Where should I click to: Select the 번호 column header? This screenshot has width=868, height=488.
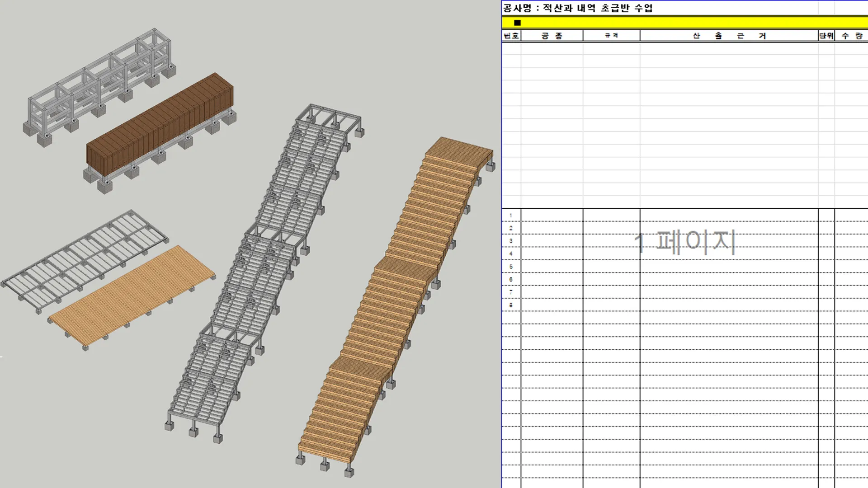511,36
